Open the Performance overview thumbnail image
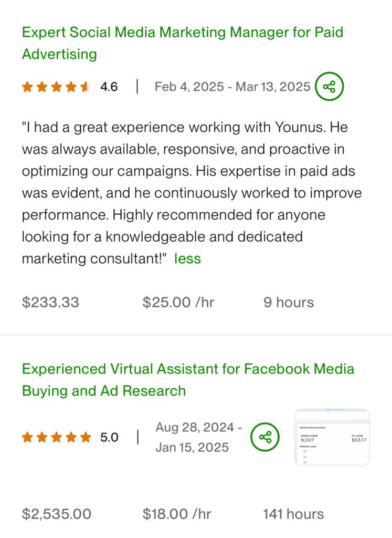This screenshot has width=392, height=538. point(332,437)
